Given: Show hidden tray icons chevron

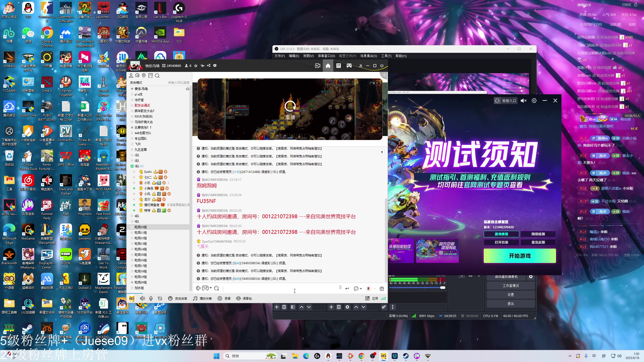Looking at the screenshot, I should click(x=570, y=356).
